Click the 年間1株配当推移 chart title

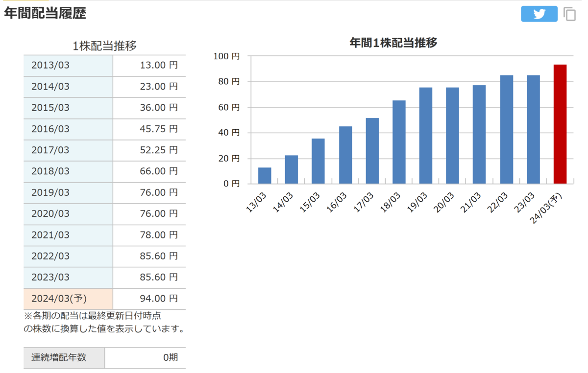click(x=393, y=43)
